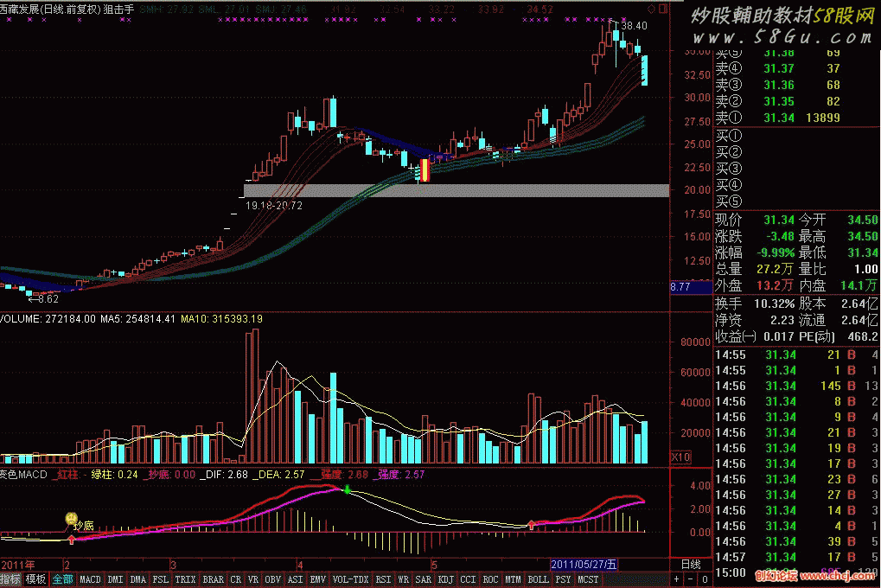This screenshot has height=588, width=881.
Task: Select the OBV indicator tab
Action: pos(272,579)
